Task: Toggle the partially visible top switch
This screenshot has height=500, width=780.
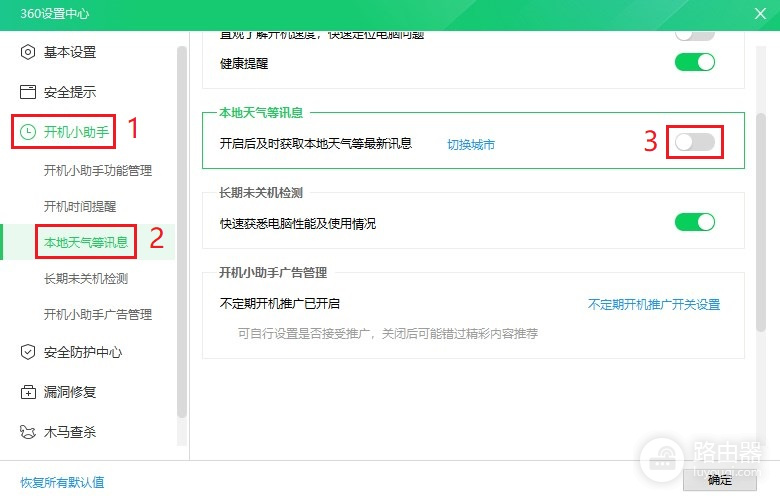Action: click(695, 35)
